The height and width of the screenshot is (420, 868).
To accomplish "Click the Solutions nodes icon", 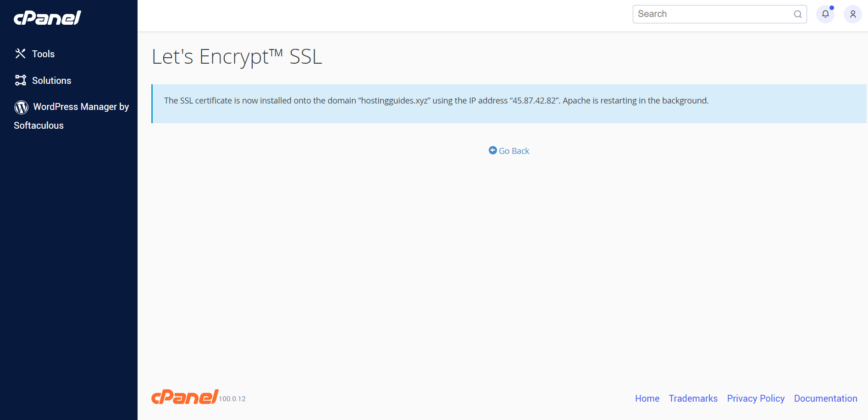I will (x=20, y=80).
